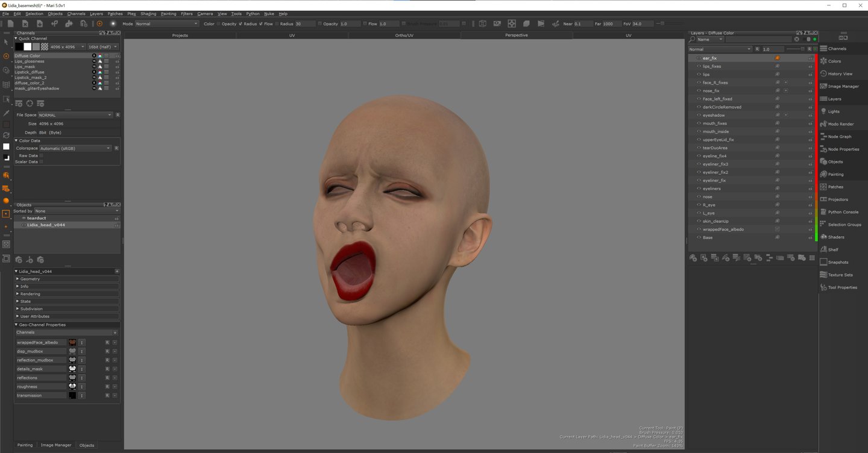Open the Python Console palette

(843, 212)
